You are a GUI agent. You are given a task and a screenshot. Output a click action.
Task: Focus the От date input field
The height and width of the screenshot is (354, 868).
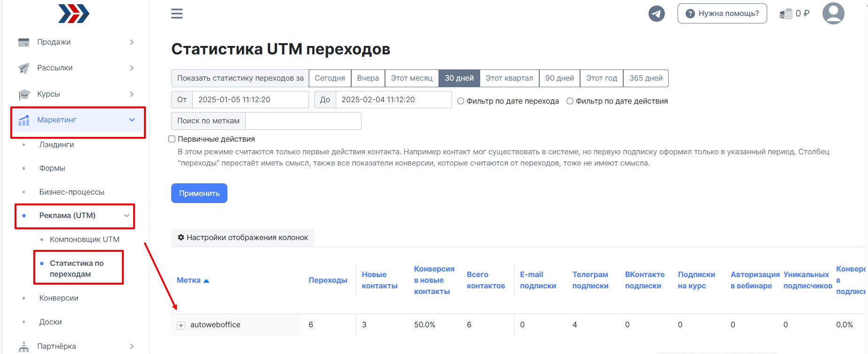(250, 100)
